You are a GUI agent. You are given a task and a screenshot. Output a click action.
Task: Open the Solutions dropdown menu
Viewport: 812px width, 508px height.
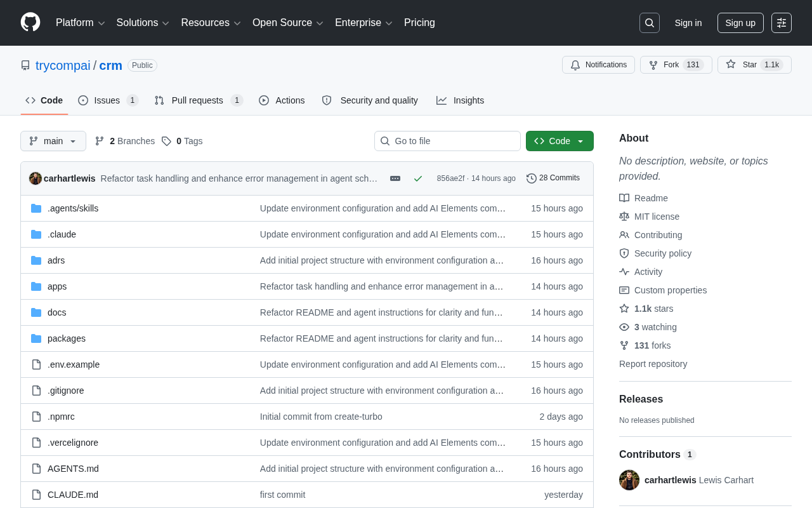pos(143,23)
